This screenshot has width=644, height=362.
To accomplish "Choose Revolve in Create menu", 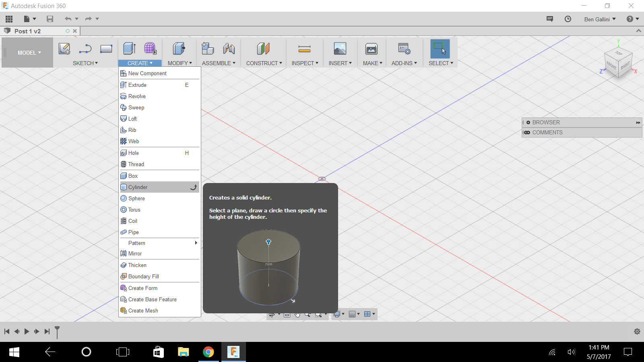I will pyautogui.click(x=160, y=96).
